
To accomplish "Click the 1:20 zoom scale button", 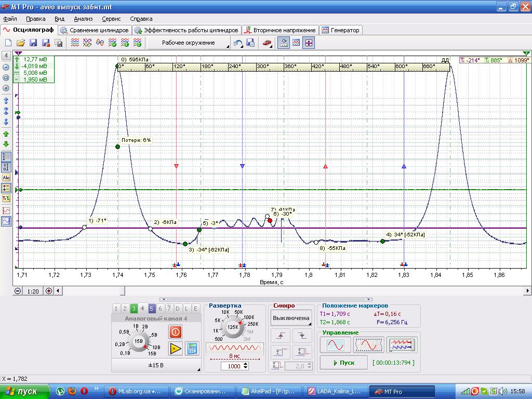I will click(x=33, y=291).
